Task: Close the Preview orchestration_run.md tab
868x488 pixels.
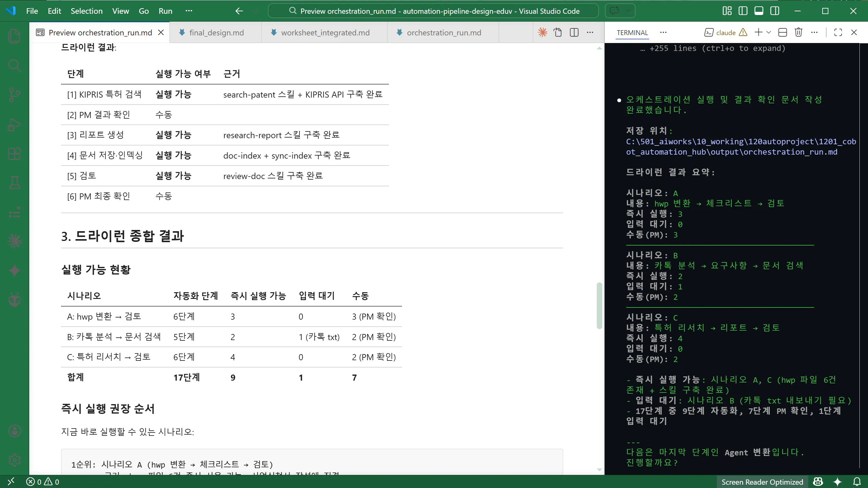Action: pos(161,32)
